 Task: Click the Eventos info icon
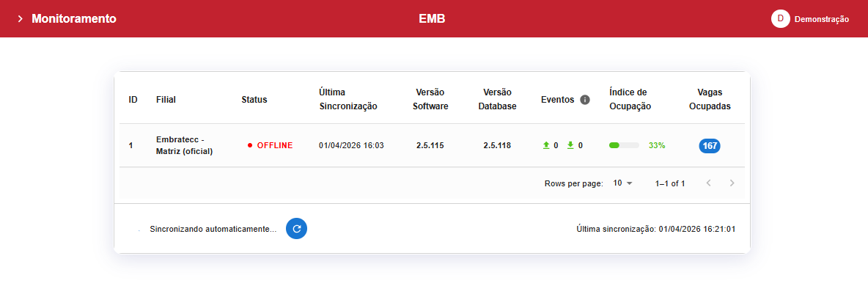(x=584, y=100)
